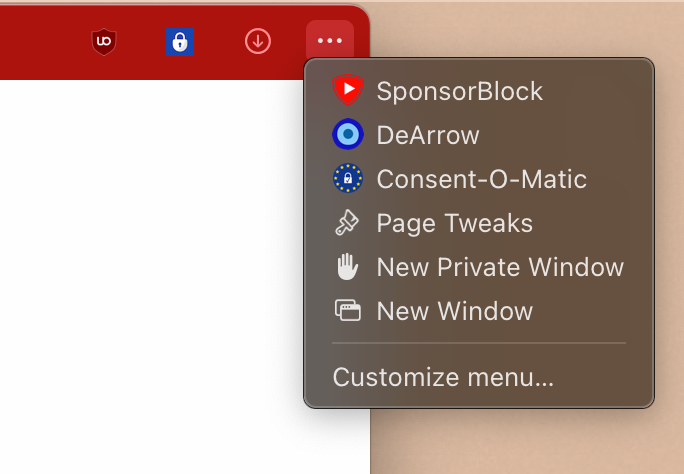This screenshot has width=684, height=474.
Task: Launch Consent-O-Matic from the menu label
Action: coord(481,179)
